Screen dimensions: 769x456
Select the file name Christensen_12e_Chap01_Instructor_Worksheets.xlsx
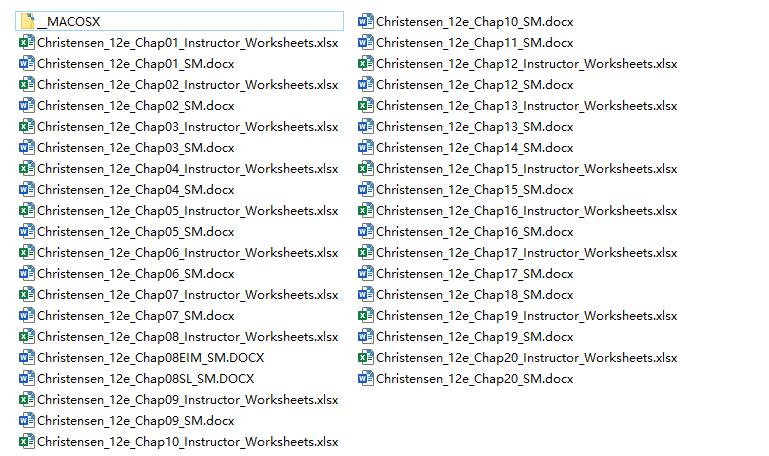tap(188, 43)
